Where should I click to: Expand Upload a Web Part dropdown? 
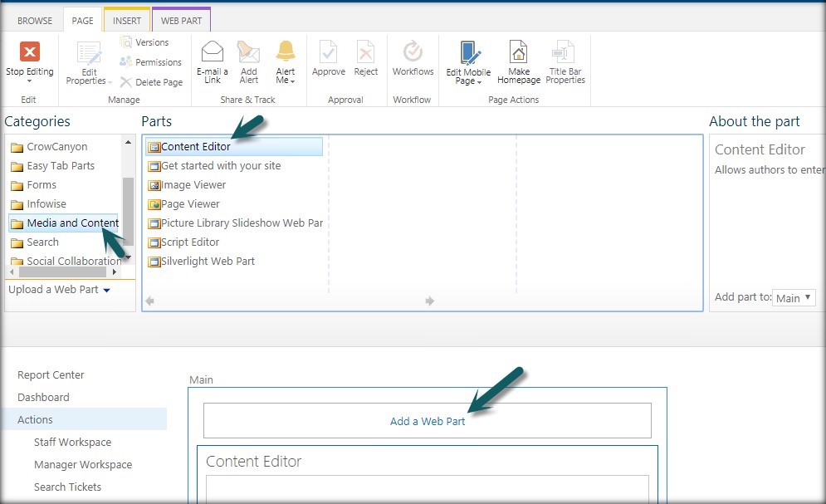(x=60, y=290)
